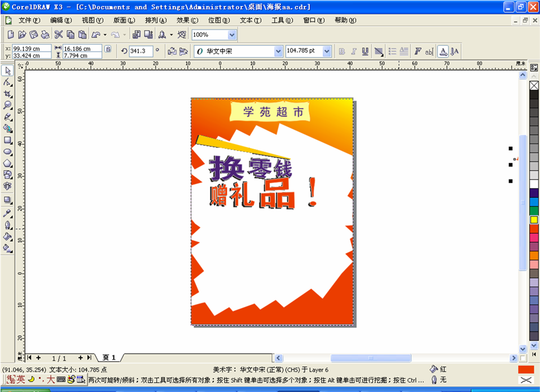Viewport: 540px width, 392px height.
Task: Expand the font name 华文中宋 dropdown
Action: (278, 51)
